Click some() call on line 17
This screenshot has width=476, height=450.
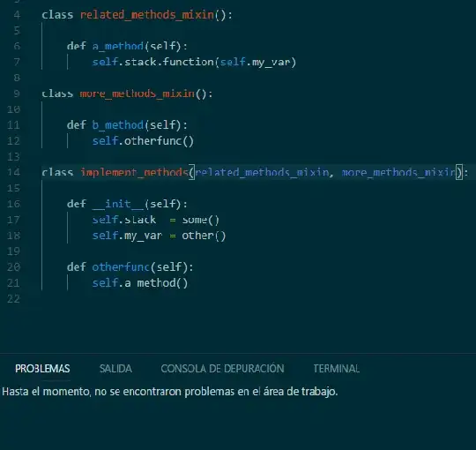[x=200, y=220]
